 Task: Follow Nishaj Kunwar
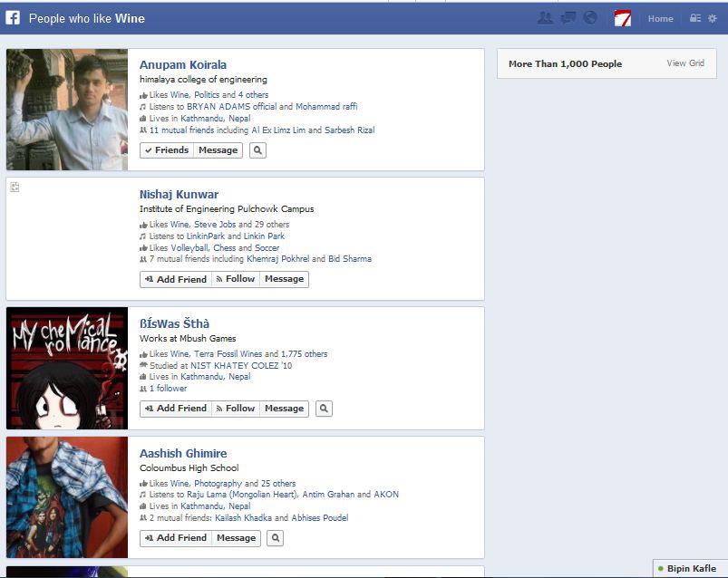point(236,279)
